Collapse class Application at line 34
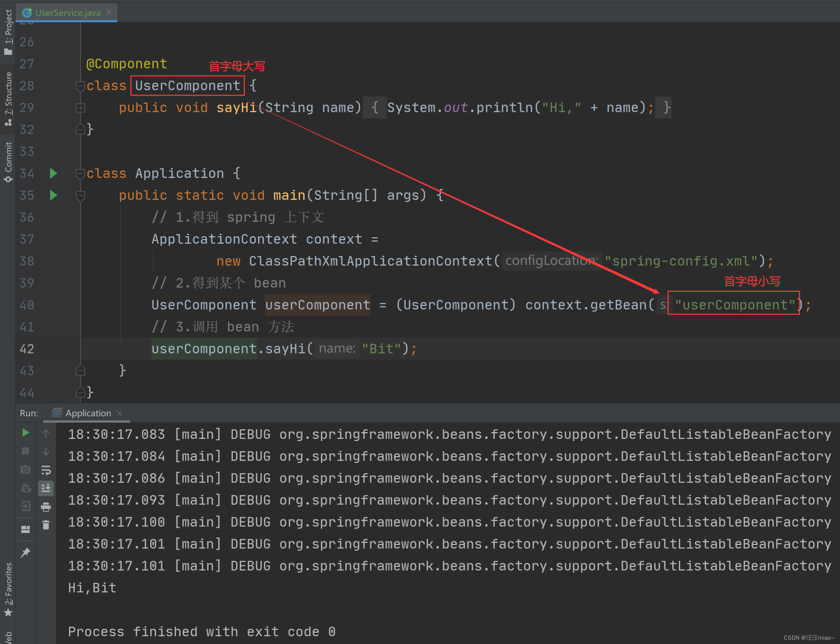The width and height of the screenshot is (840, 644). click(x=80, y=174)
